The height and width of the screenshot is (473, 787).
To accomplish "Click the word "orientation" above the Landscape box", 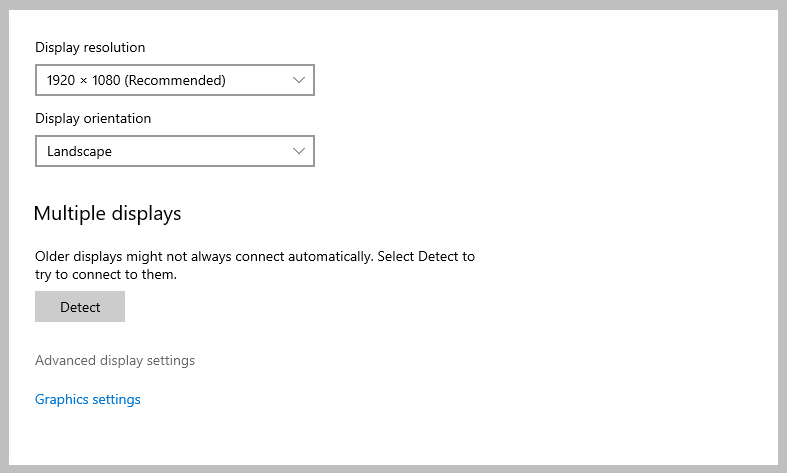I will click(x=117, y=119).
